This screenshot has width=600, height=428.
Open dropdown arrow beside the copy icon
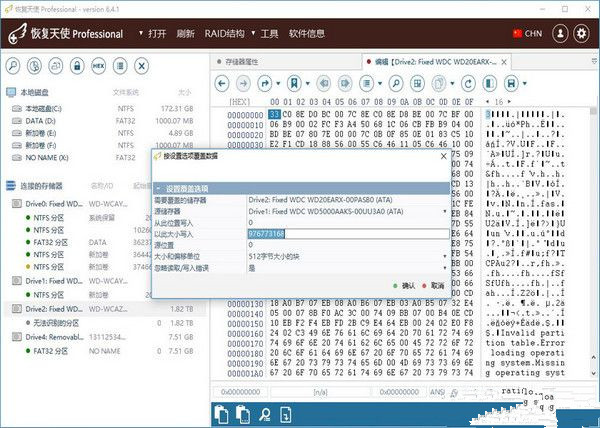(452, 83)
